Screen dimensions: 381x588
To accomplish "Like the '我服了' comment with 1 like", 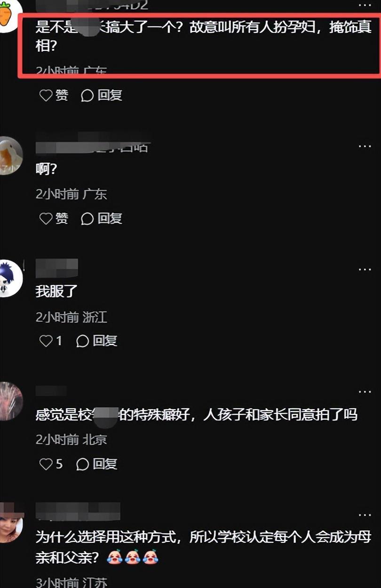I will point(50,341).
